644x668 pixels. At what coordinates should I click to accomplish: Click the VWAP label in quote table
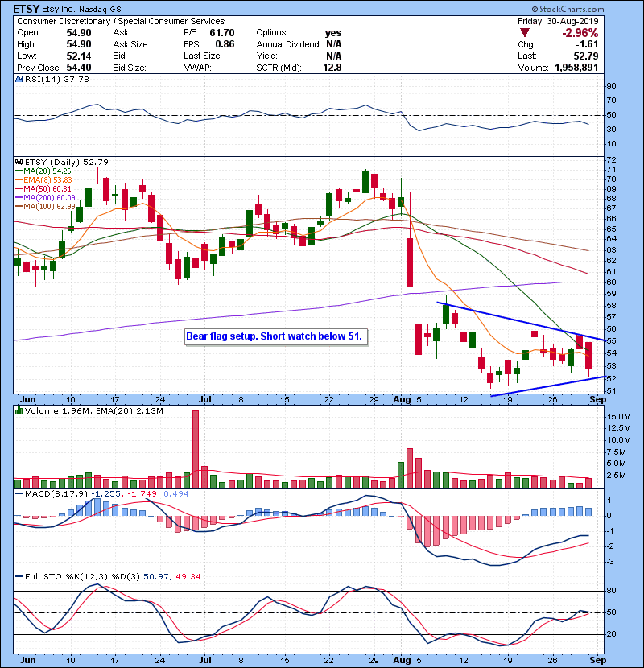click(197, 68)
